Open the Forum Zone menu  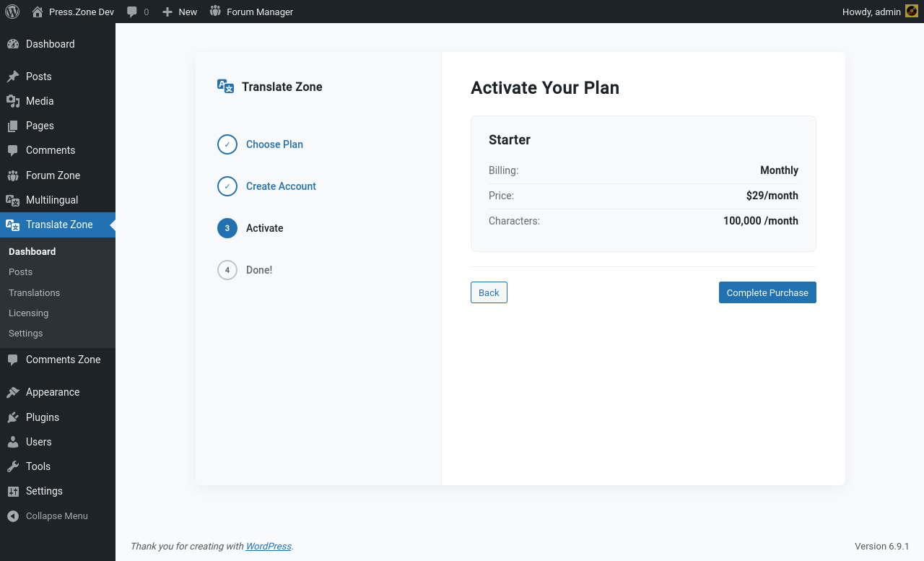[x=58, y=175]
